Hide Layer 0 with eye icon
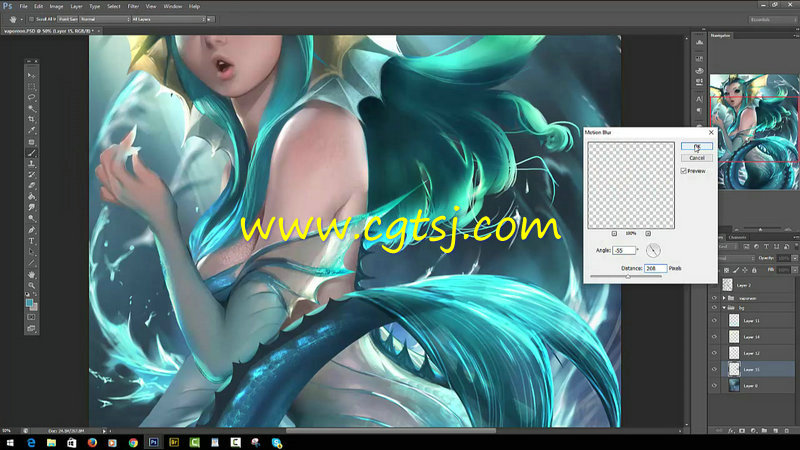 714,386
